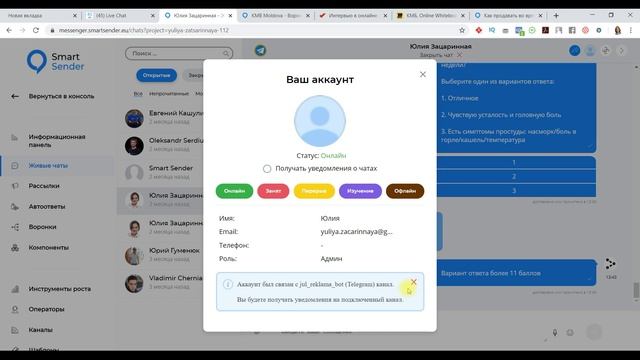
Task: Click the blue circular icon in chat header
Action: (x=575, y=51)
